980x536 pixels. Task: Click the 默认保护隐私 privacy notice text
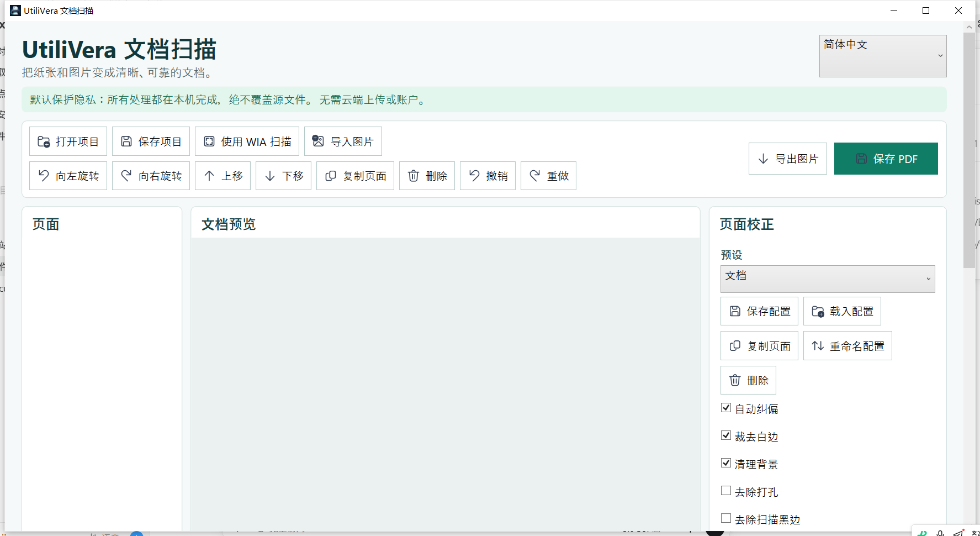tap(229, 99)
